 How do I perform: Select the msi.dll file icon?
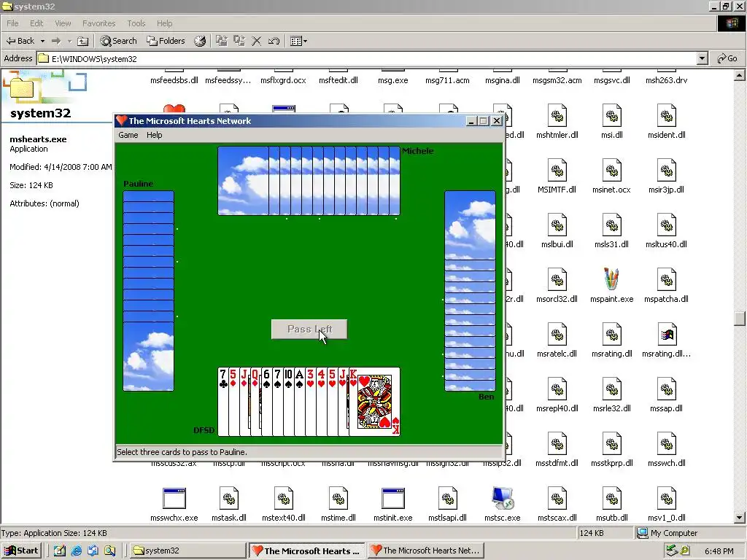[x=611, y=115]
